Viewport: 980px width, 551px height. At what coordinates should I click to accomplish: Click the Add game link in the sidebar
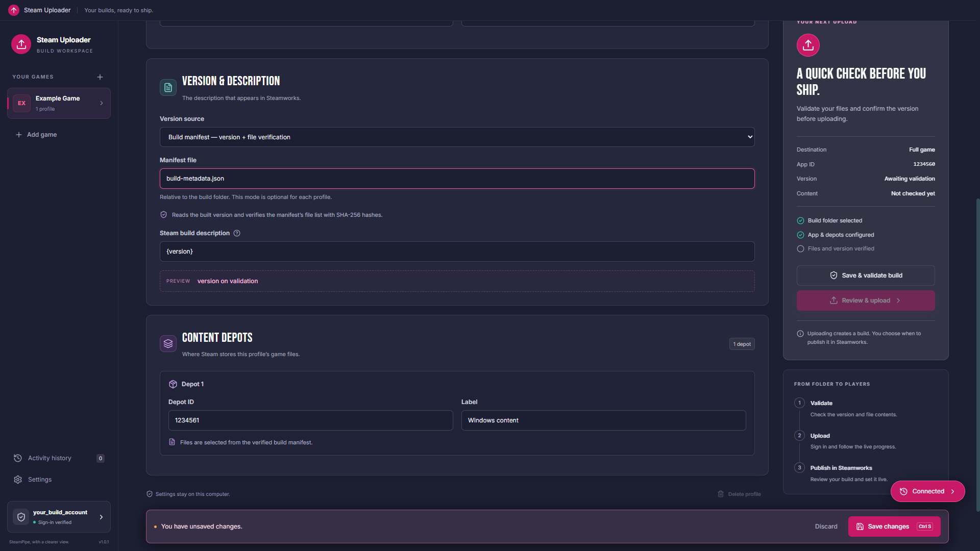coord(36,135)
